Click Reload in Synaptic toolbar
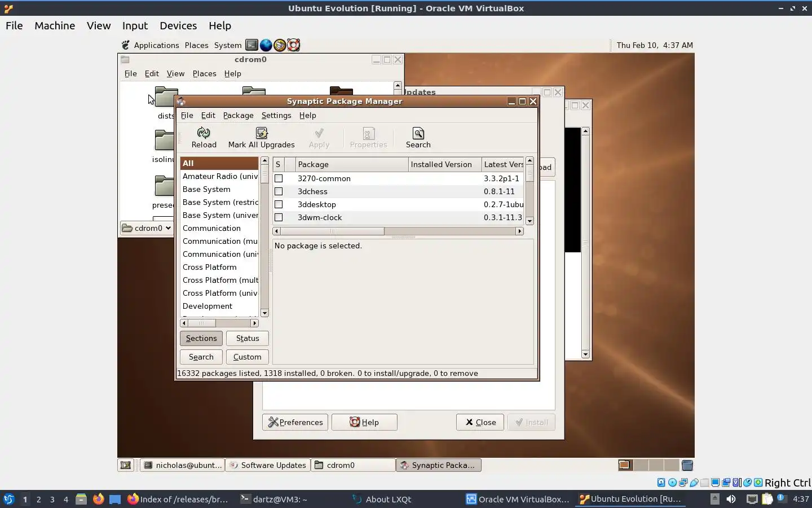812x508 pixels. pyautogui.click(x=204, y=138)
